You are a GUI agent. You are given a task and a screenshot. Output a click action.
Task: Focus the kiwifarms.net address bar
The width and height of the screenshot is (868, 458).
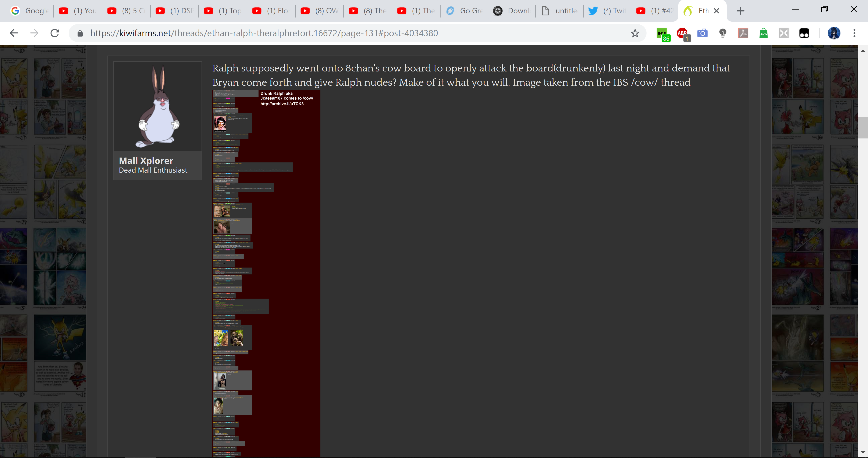click(x=357, y=33)
